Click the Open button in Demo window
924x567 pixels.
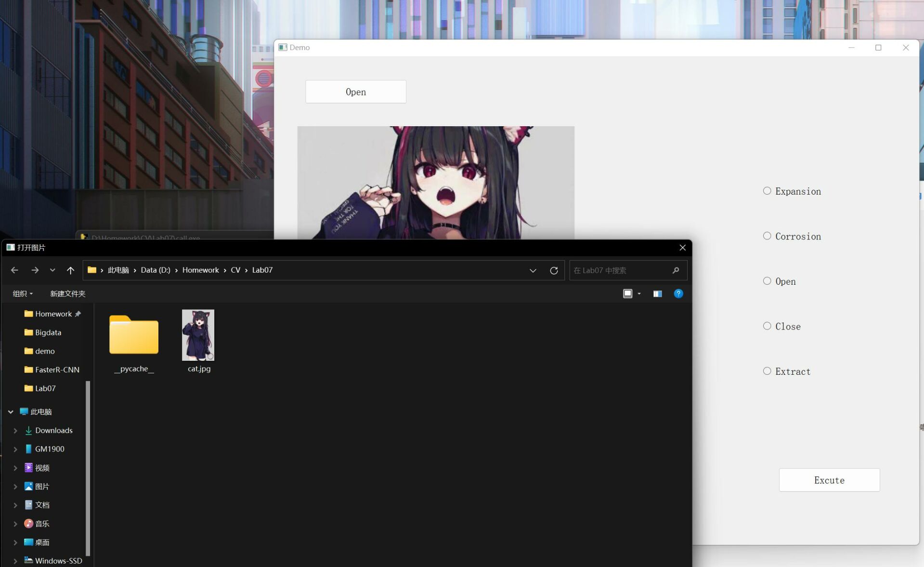coord(355,92)
